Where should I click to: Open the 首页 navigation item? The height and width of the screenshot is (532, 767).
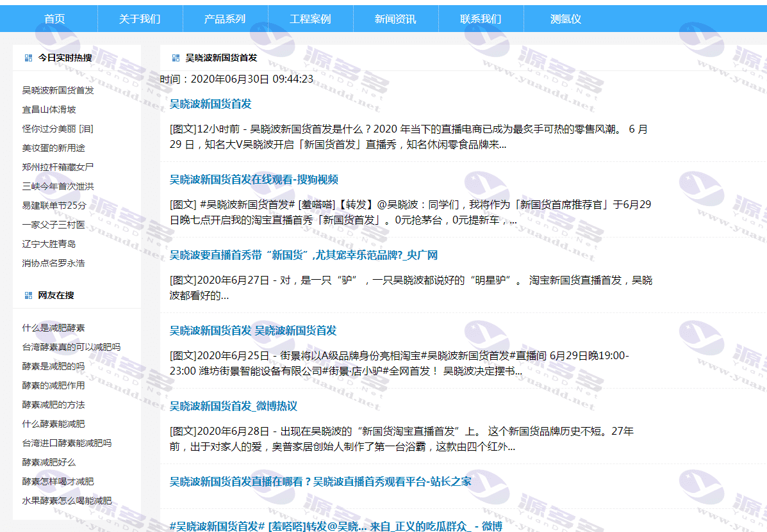coord(55,19)
